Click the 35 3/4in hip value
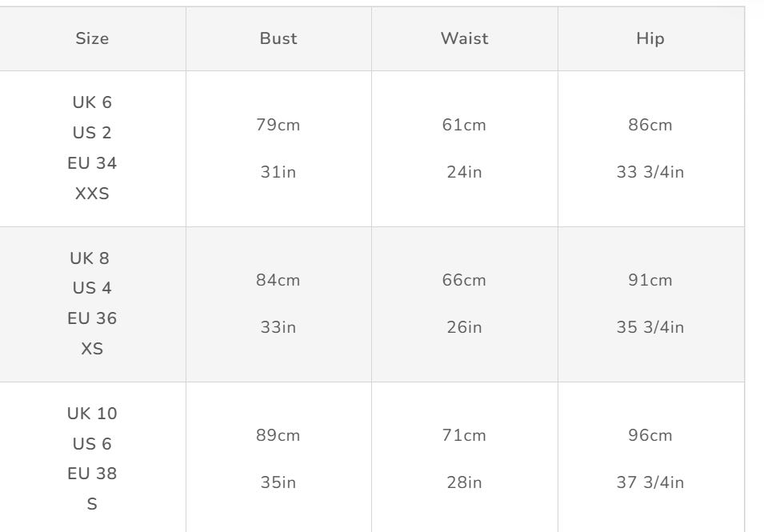764x532 pixels. tap(650, 327)
